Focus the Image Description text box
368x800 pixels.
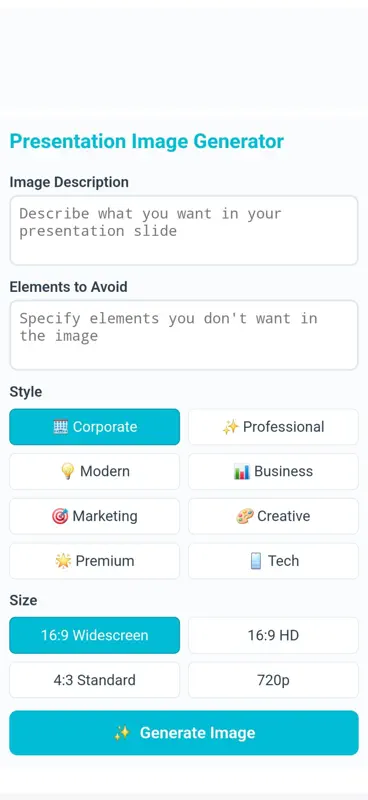[184, 231]
